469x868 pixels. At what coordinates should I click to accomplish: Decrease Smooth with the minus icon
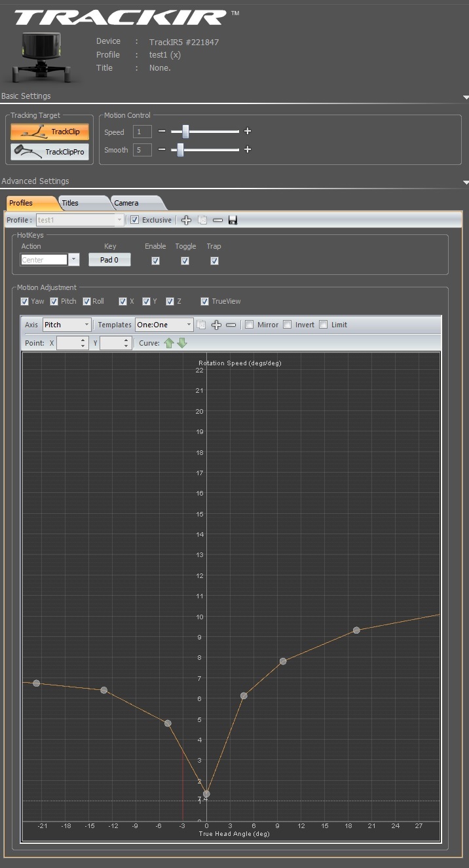point(162,150)
